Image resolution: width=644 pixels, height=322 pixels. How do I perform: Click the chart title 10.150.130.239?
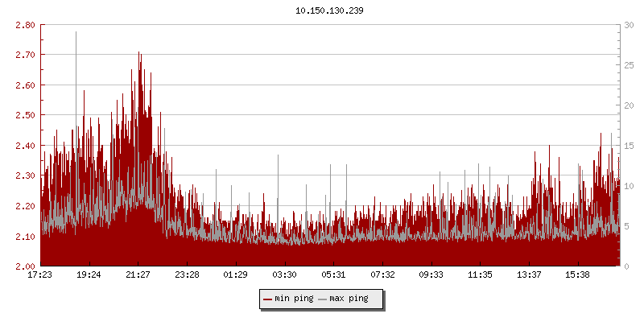[x=323, y=11]
